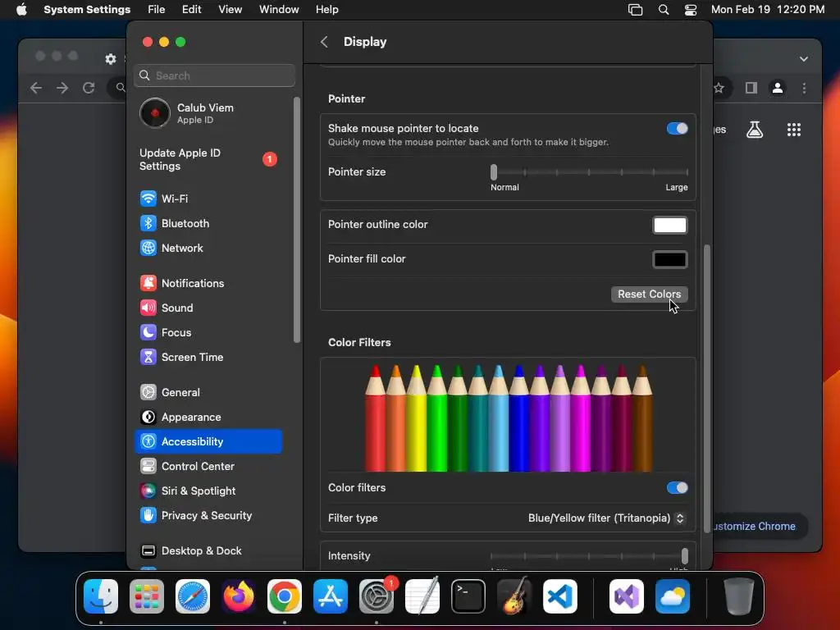
Task: Open TextEdit from the Dock
Action: tap(422, 596)
